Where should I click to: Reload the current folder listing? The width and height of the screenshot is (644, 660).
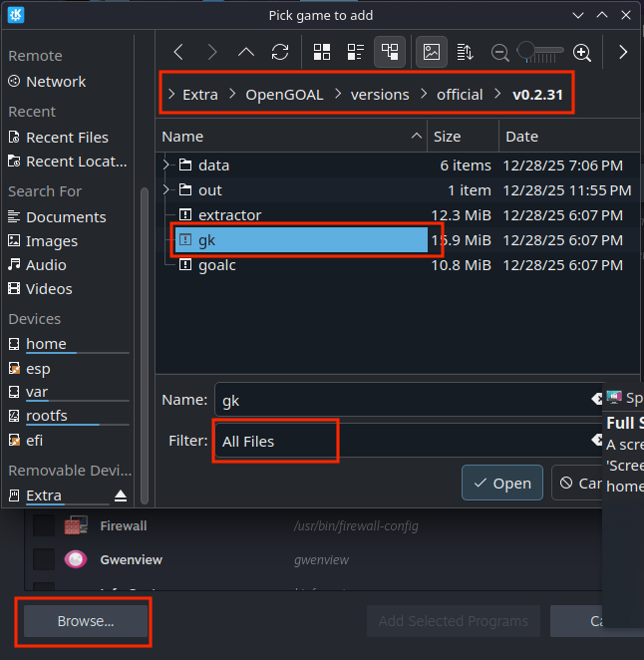click(280, 52)
